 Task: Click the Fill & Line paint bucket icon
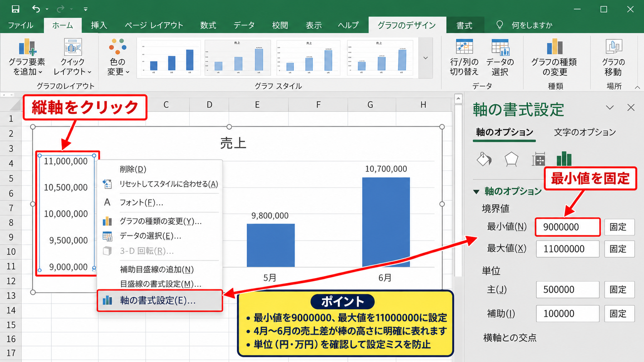click(484, 159)
